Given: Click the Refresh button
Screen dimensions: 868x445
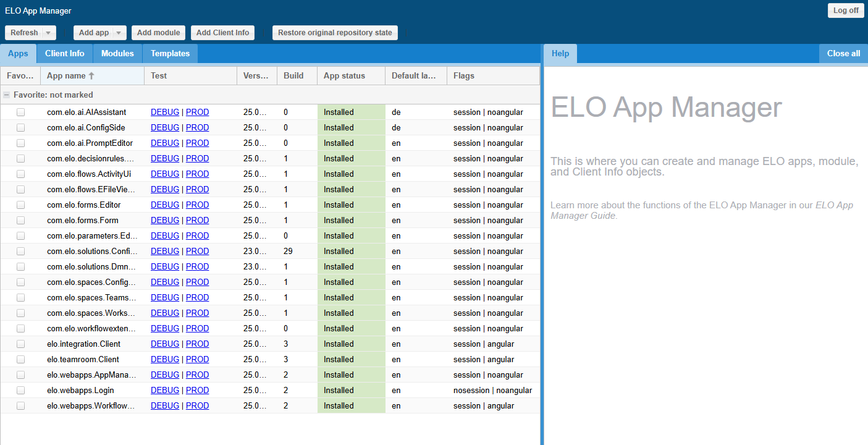Looking at the screenshot, I should tap(24, 33).
